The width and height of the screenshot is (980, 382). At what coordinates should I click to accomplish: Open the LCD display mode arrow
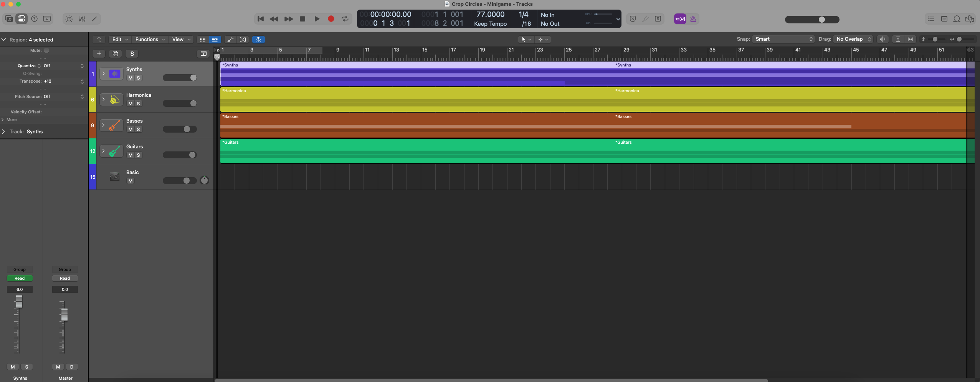pos(618,19)
